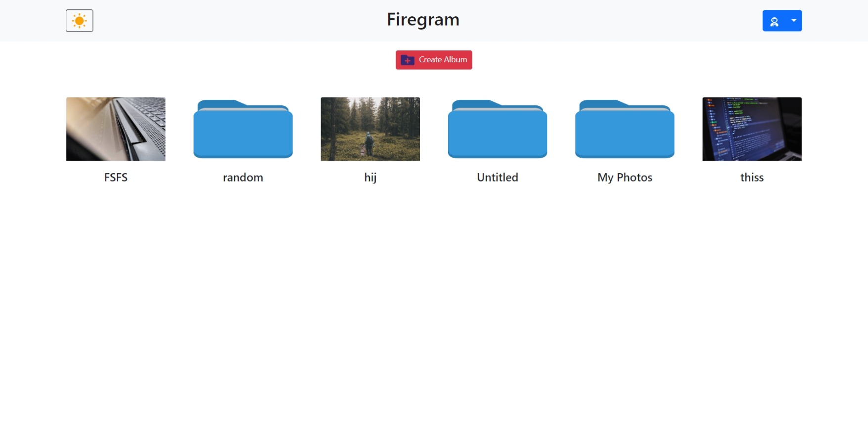Click the random album name label
The height and width of the screenshot is (446, 868).
[243, 178]
